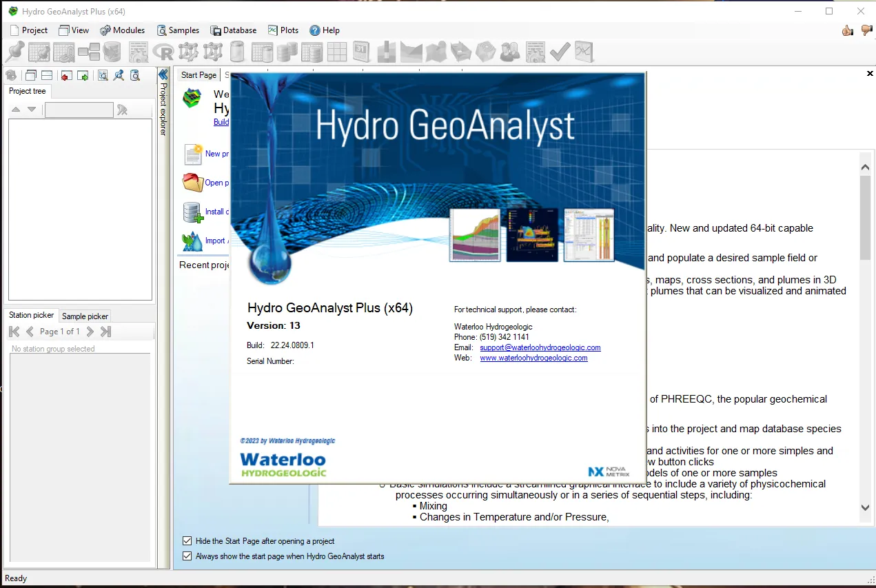Click the pushpin search icon in Project explorer
Screen dimensions: 876x588
coord(119,75)
